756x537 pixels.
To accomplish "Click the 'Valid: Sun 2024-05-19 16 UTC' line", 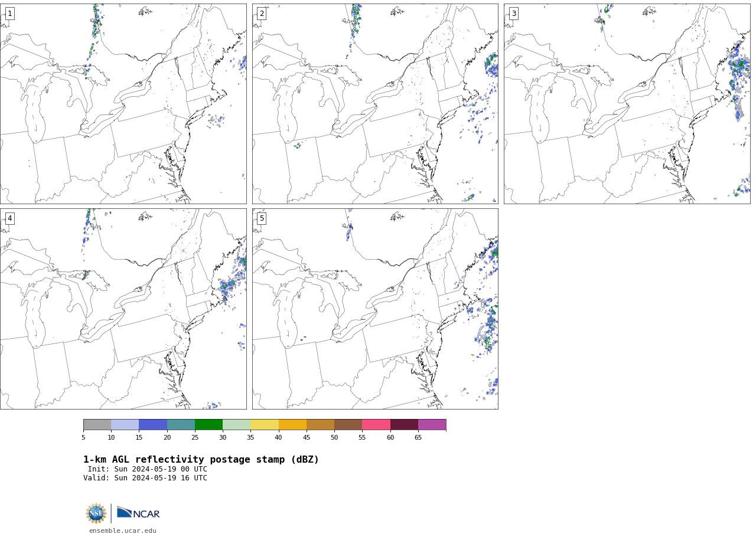I will point(145,478).
